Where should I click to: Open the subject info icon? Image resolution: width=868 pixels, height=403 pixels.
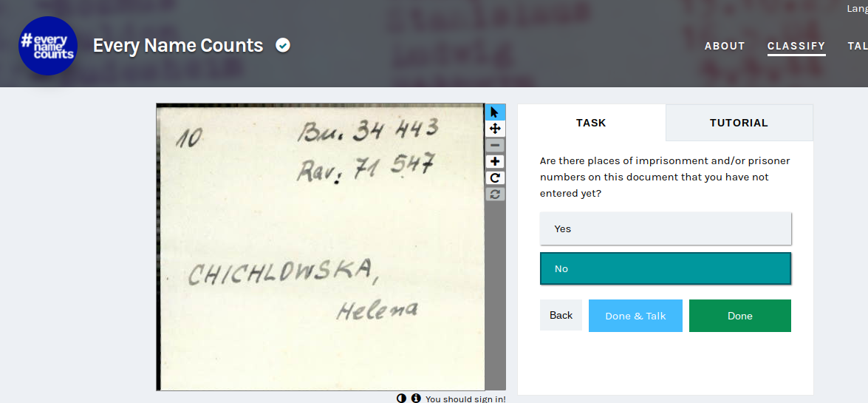pyautogui.click(x=416, y=398)
